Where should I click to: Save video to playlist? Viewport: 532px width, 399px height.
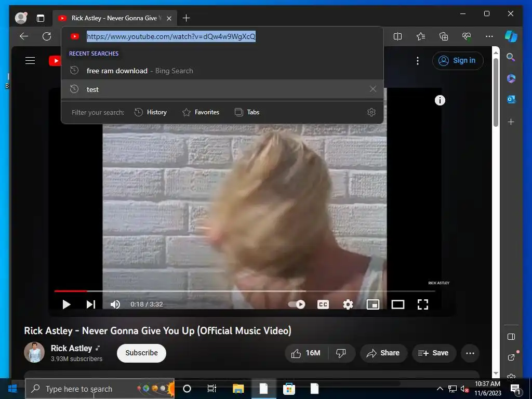434,353
